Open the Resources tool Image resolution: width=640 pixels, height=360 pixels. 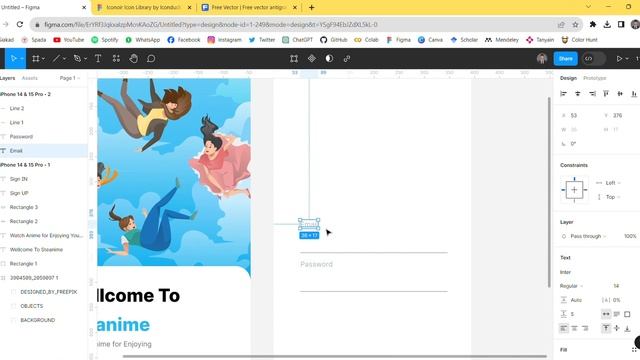point(116,59)
